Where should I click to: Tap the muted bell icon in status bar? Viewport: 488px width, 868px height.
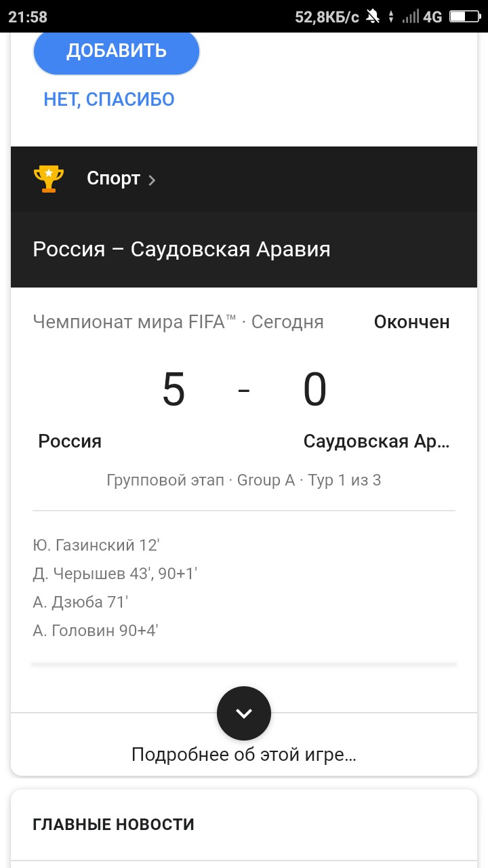(x=372, y=17)
